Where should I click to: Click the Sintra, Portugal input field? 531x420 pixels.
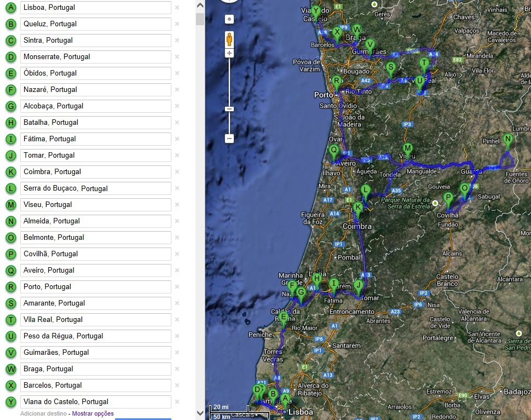(95, 41)
